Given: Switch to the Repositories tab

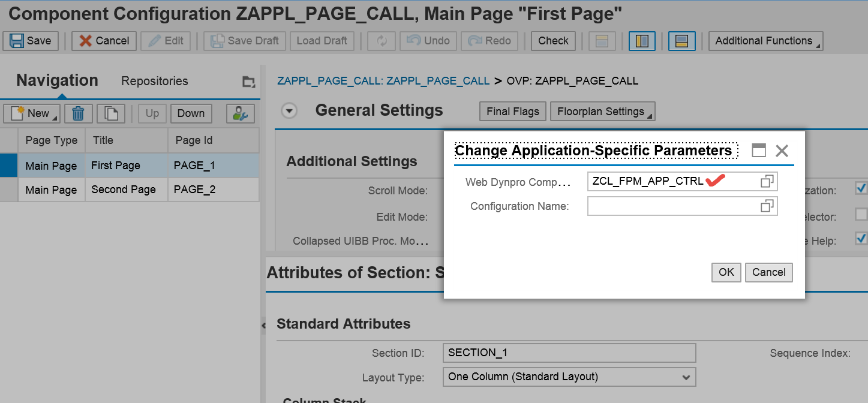Looking at the screenshot, I should coord(154,81).
